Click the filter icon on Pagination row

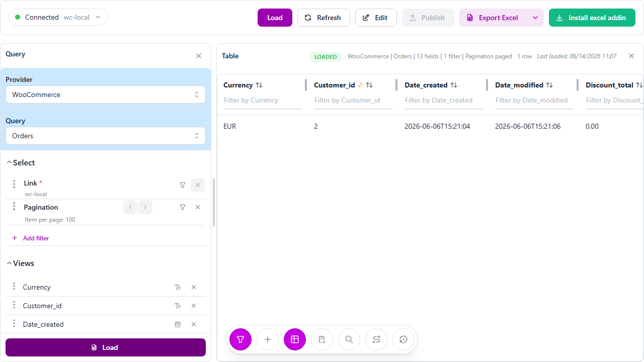click(183, 207)
